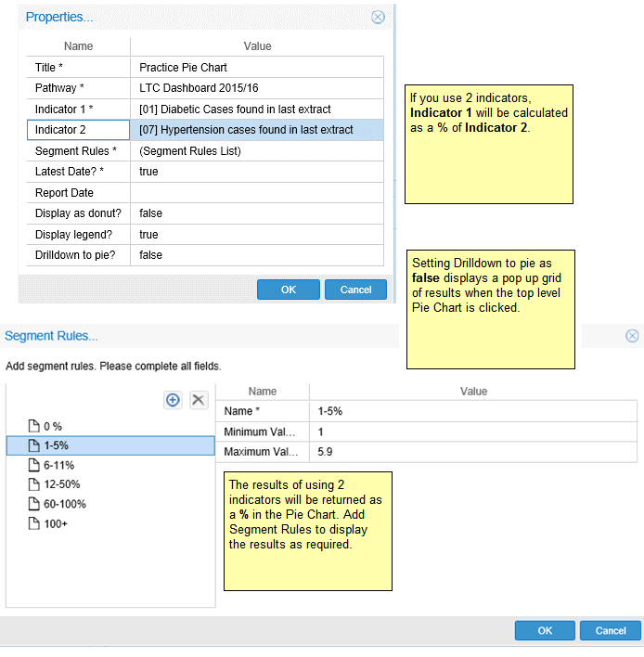This screenshot has height=657, width=644.
Task: Edit the Maximum Value field showing 5.9
Action: tap(472, 452)
